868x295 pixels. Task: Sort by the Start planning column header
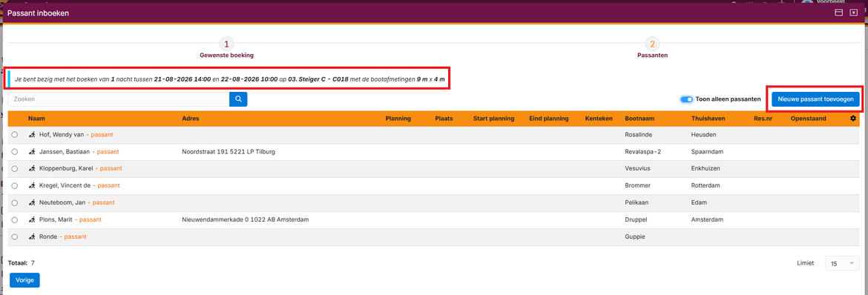click(494, 119)
